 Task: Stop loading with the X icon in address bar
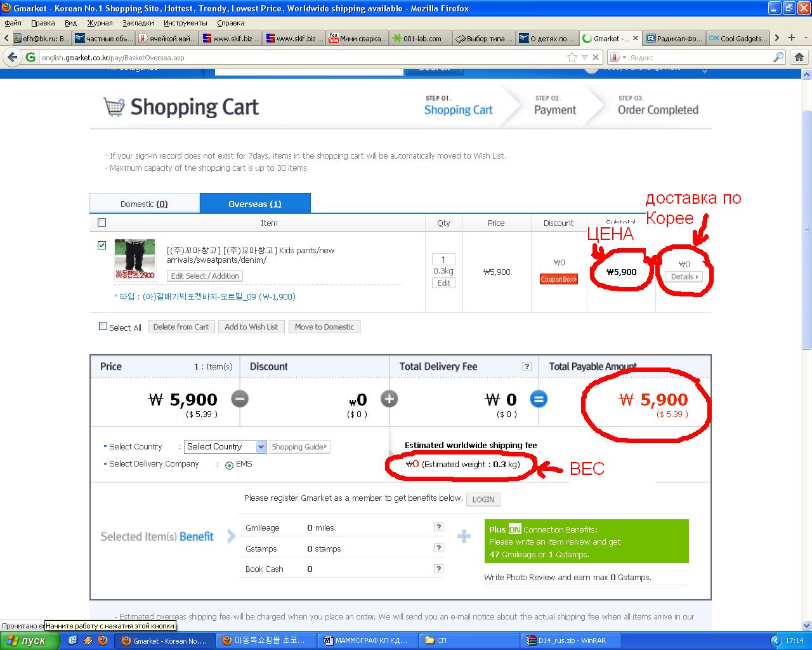pos(596,57)
